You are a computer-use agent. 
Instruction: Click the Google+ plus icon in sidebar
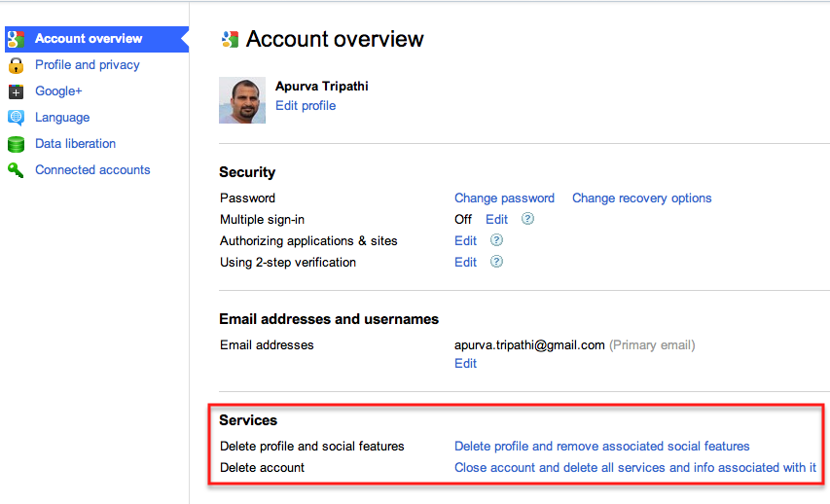16,91
